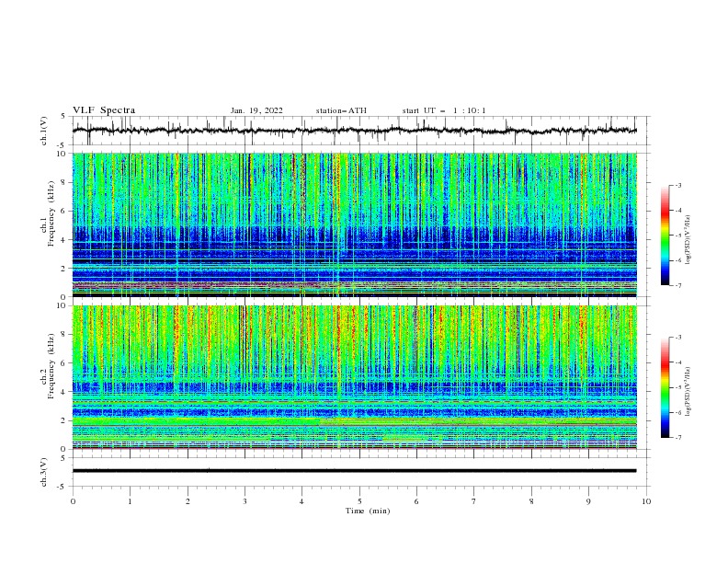Click the log(PSD) label beside the ch.1 color bar
728x563 pixels.
pos(688,240)
